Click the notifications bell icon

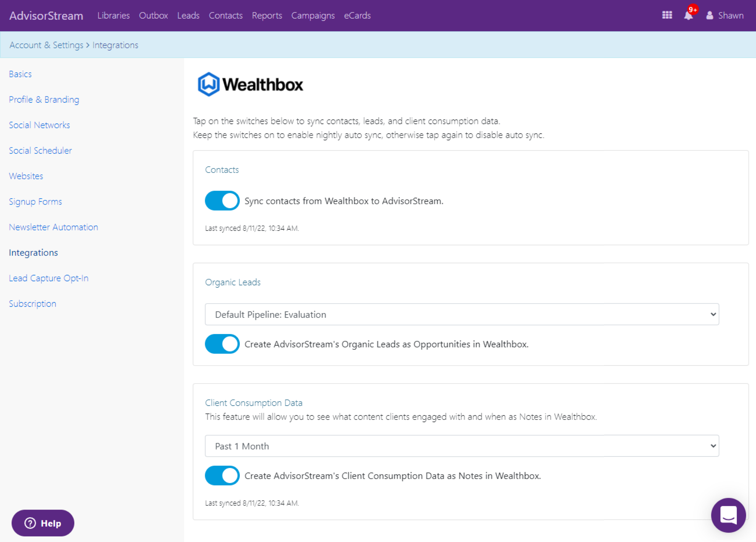pos(688,16)
